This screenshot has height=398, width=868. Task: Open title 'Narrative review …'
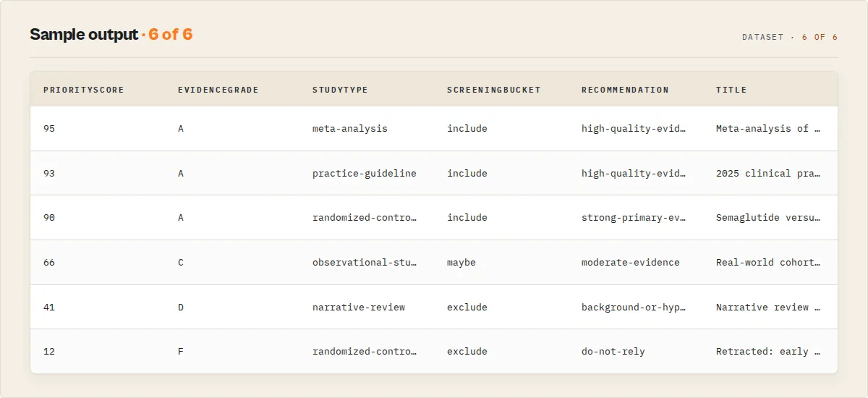(768, 308)
